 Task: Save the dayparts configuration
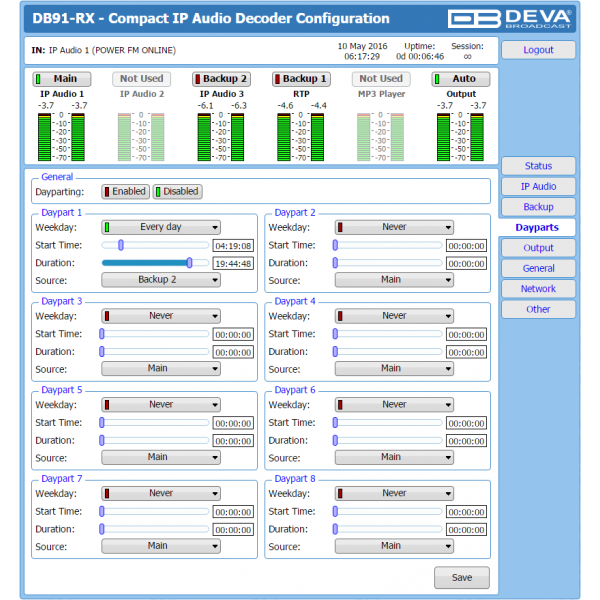coord(461,578)
